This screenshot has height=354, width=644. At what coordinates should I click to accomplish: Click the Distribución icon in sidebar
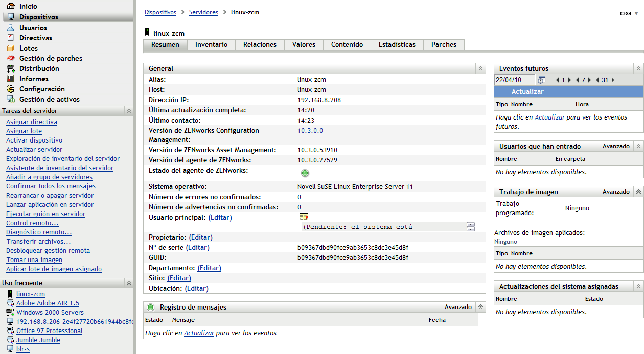coord(10,68)
